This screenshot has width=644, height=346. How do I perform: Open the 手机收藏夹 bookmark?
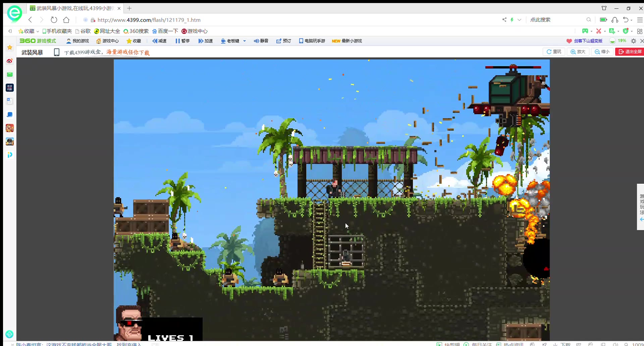click(x=57, y=31)
